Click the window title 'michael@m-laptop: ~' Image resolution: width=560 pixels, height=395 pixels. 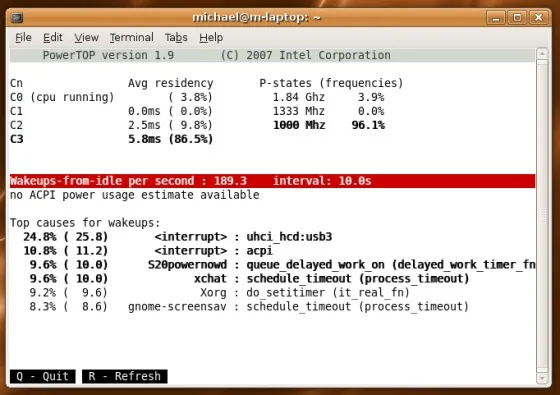256,17
